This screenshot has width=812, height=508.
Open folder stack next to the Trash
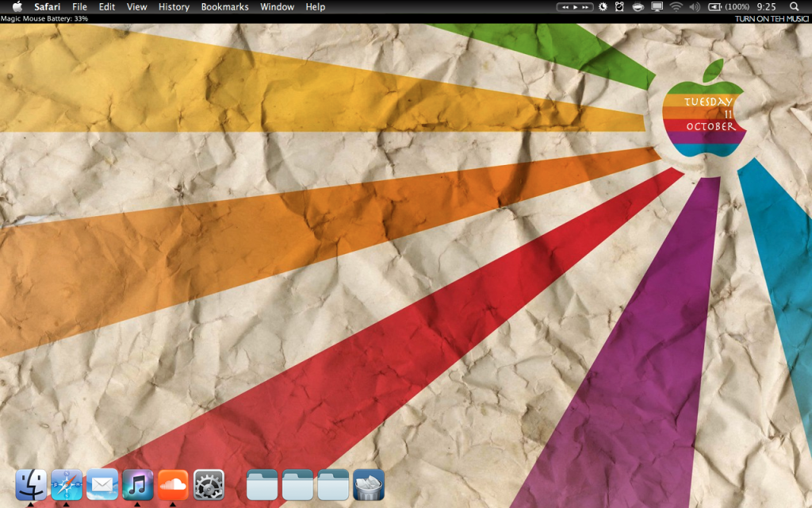(333, 485)
